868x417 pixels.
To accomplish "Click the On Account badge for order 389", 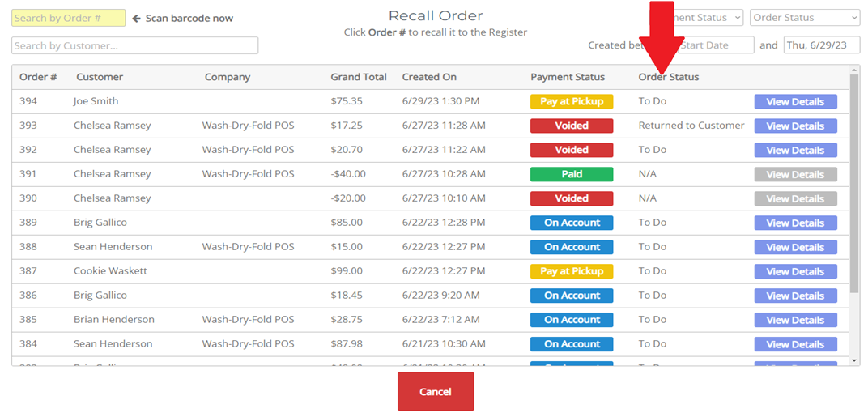I will coord(572,223).
